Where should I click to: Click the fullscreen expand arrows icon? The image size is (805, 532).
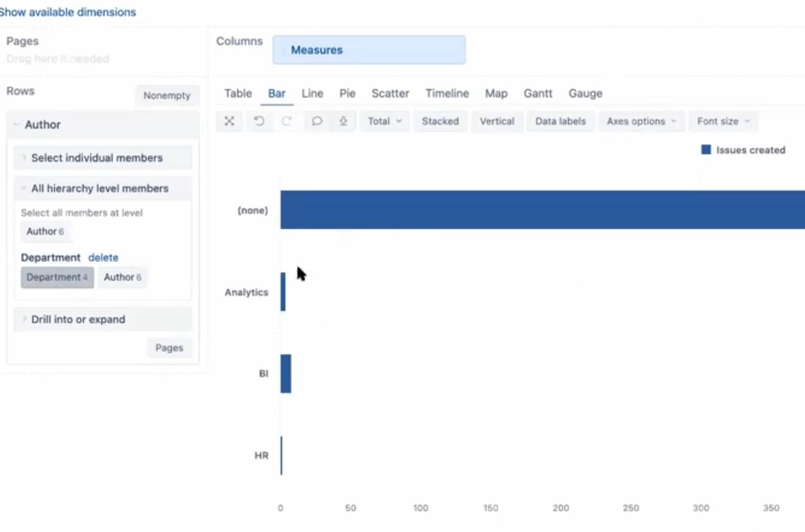[229, 121]
